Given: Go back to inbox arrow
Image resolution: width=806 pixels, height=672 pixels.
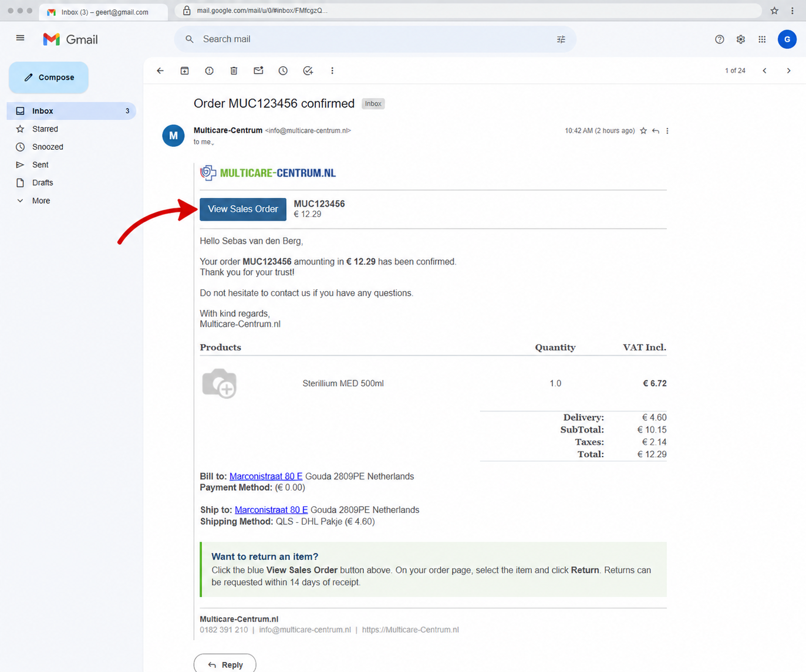Looking at the screenshot, I should click(x=160, y=70).
